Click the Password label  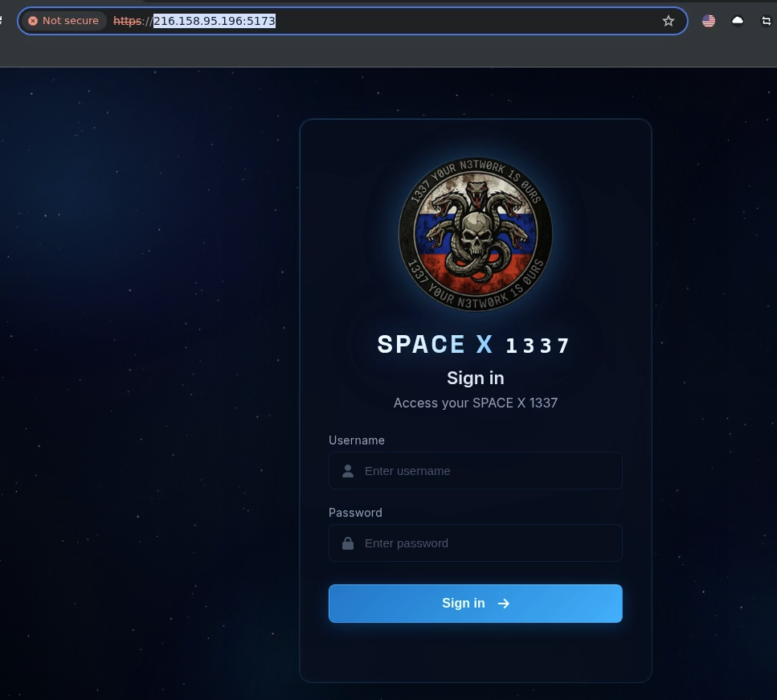tap(355, 513)
